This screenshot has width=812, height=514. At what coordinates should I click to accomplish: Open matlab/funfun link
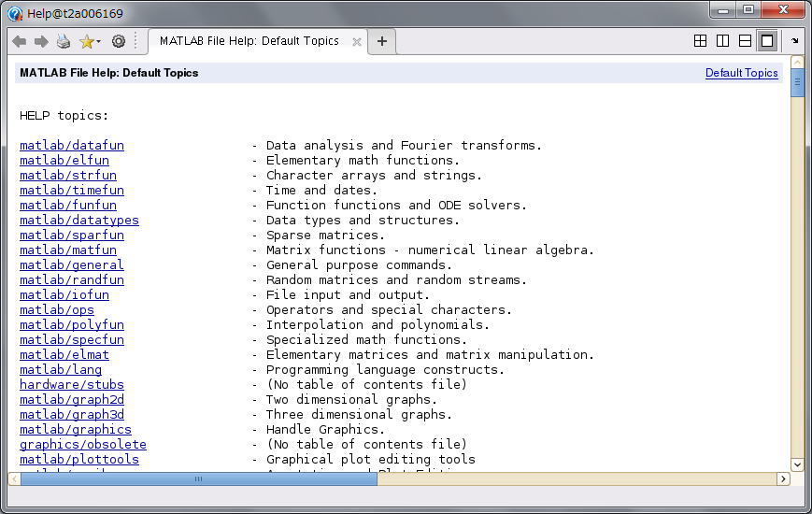68,206
